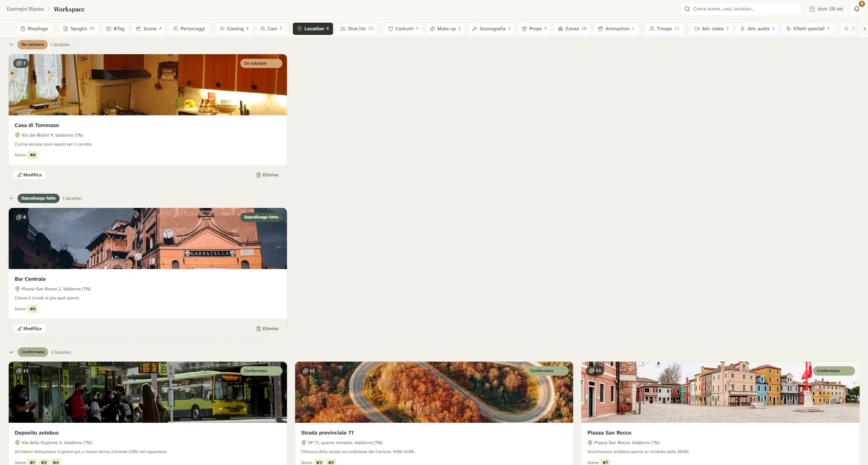The image size is (868, 465).
Task: Click scene tag #2 on Deposito autobus
Action: (44, 462)
